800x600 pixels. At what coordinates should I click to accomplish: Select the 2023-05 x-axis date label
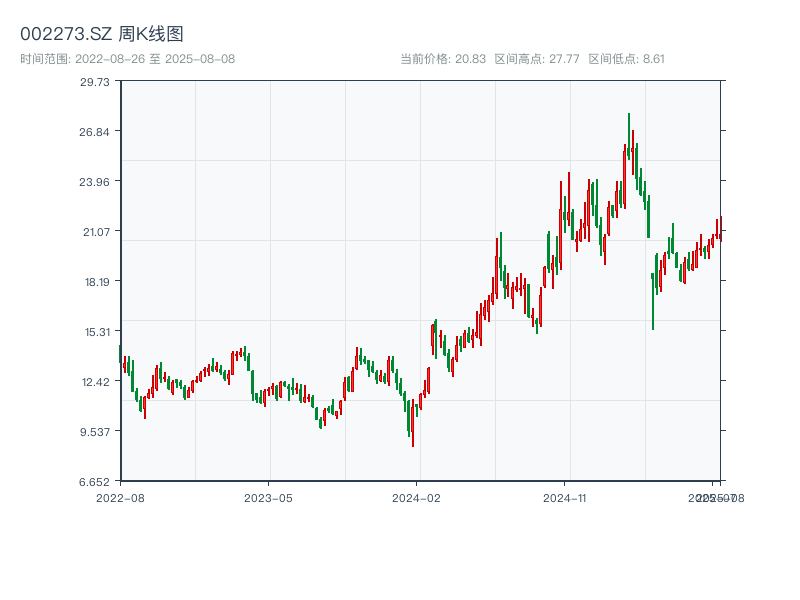pyautogui.click(x=268, y=497)
